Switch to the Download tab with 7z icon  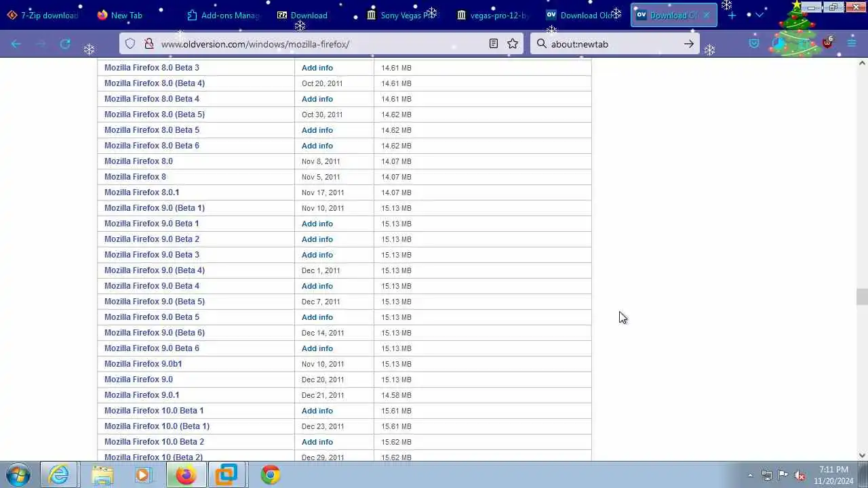(309, 15)
